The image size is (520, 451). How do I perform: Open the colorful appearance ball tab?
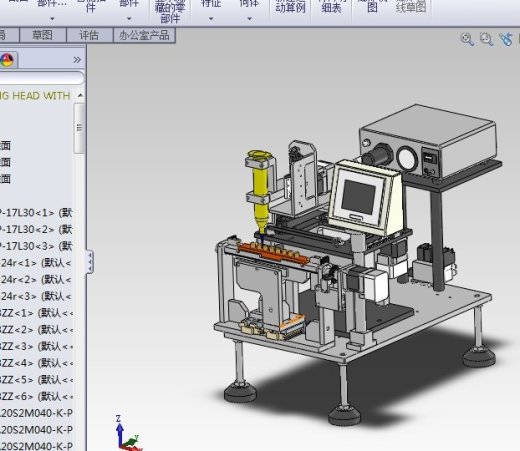click(7, 60)
